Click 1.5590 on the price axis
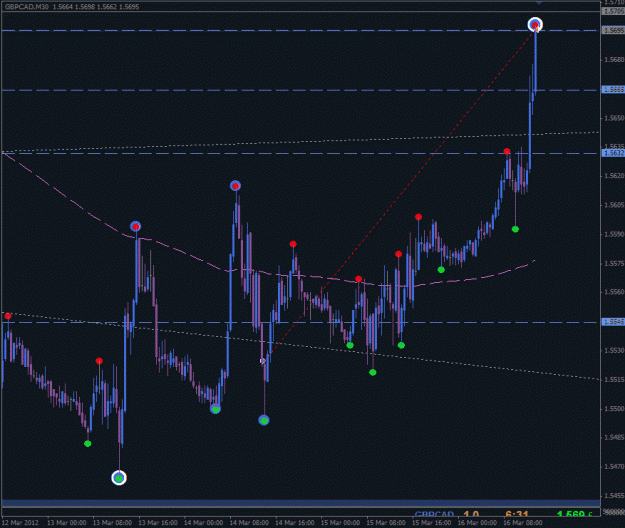Screen dimensions: 625x528 (614, 234)
